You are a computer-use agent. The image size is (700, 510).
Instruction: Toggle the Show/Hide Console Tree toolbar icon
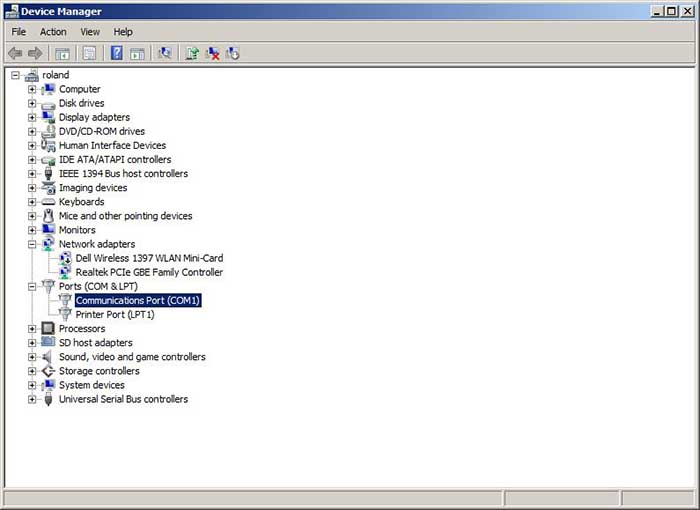62,54
